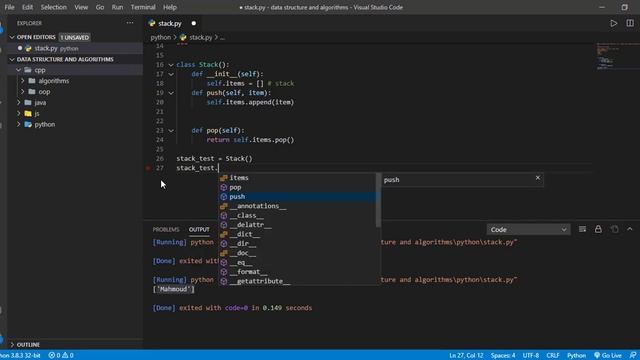The width and height of the screenshot is (640, 360).
Task: Expand the java folder
Action: point(18,102)
